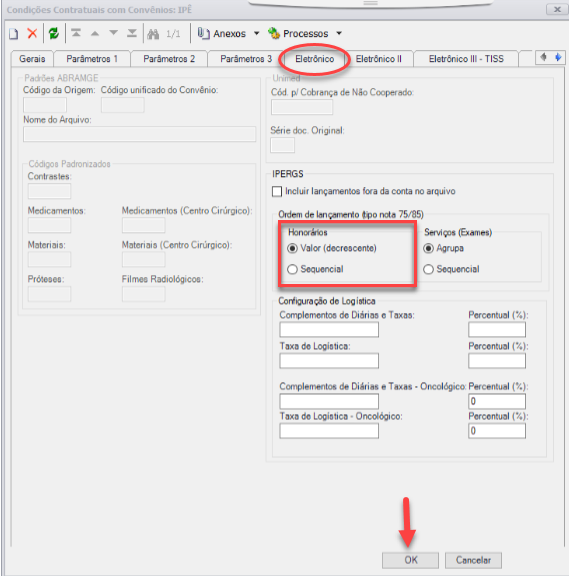The image size is (569, 576).
Task: Click the Processos toolbar label
Action: tap(306, 34)
